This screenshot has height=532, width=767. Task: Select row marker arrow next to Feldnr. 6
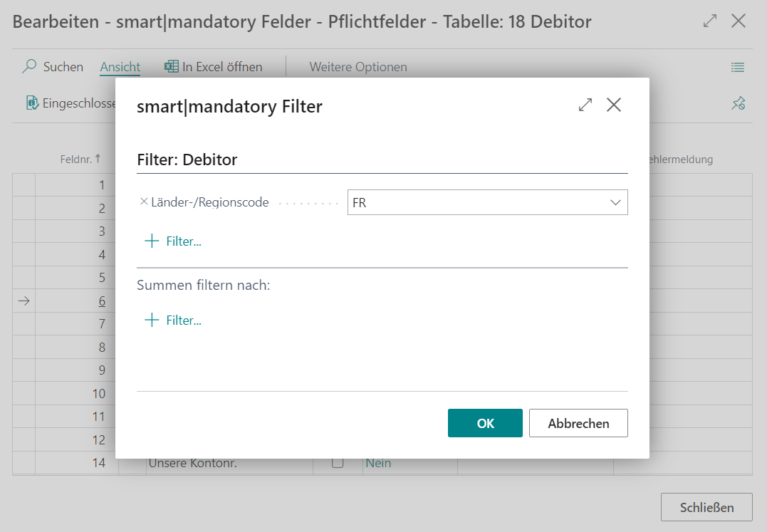click(24, 300)
